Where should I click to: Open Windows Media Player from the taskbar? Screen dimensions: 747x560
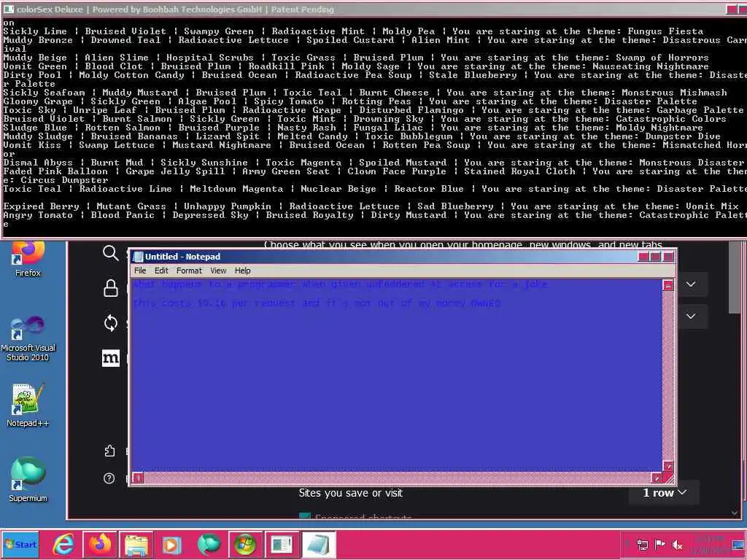point(171,544)
